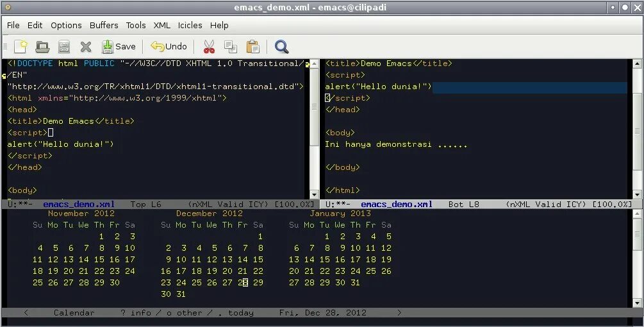Click the Undo button in toolbar
This screenshot has width=644, height=327.
coord(169,46)
